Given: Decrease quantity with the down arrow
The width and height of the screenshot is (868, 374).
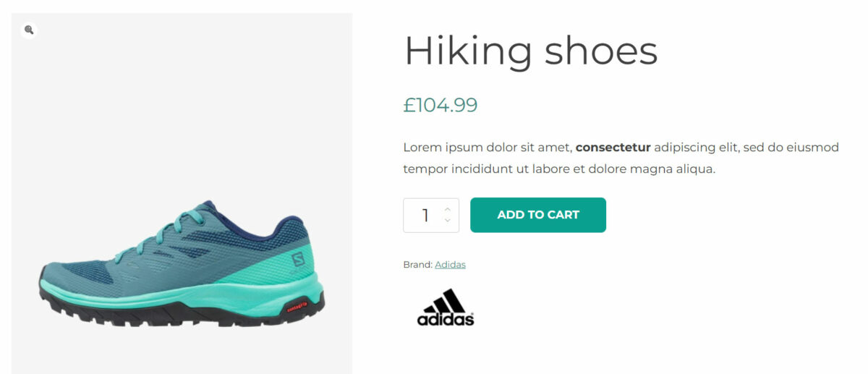Looking at the screenshot, I should 448,221.
